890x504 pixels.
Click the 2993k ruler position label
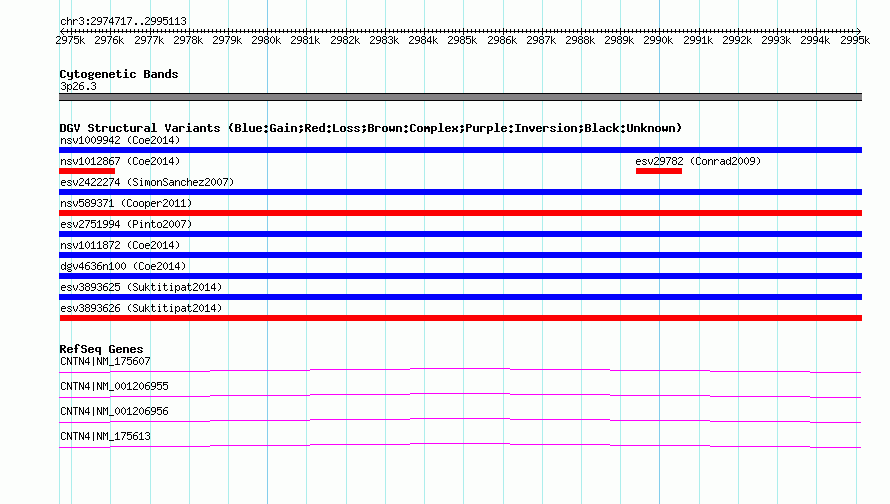click(x=776, y=40)
